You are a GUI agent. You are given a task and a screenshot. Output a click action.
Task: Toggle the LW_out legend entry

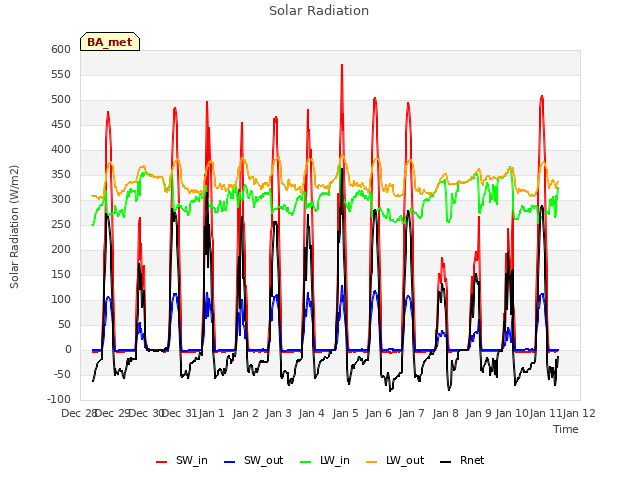[x=395, y=460]
